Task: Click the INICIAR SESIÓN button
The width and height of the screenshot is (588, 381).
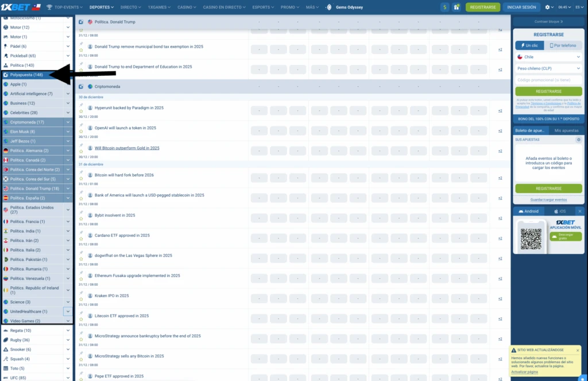Action: click(x=521, y=7)
